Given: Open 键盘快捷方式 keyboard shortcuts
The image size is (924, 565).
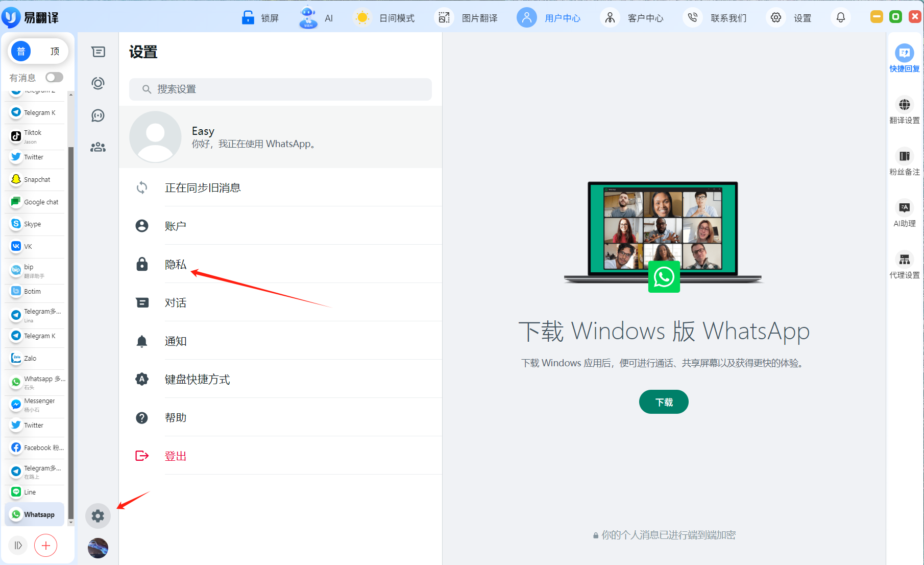Looking at the screenshot, I should (x=280, y=379).
